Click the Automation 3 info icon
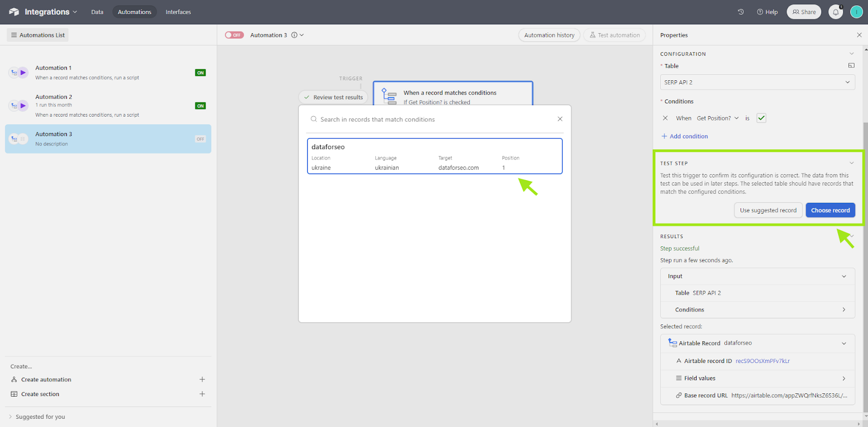 (294, 35)
